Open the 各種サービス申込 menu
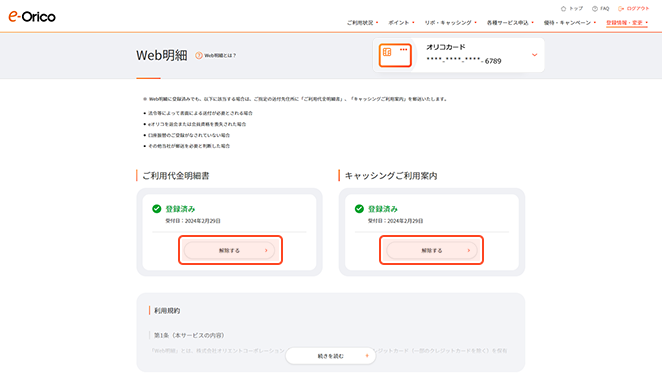Screen dimensions: 662x379 [x=510, y=23]
